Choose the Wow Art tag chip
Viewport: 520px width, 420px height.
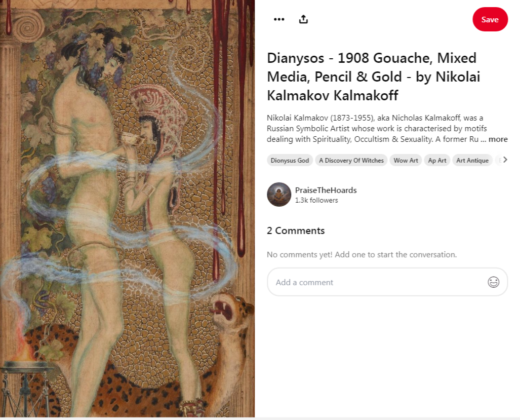click(406, 160)
